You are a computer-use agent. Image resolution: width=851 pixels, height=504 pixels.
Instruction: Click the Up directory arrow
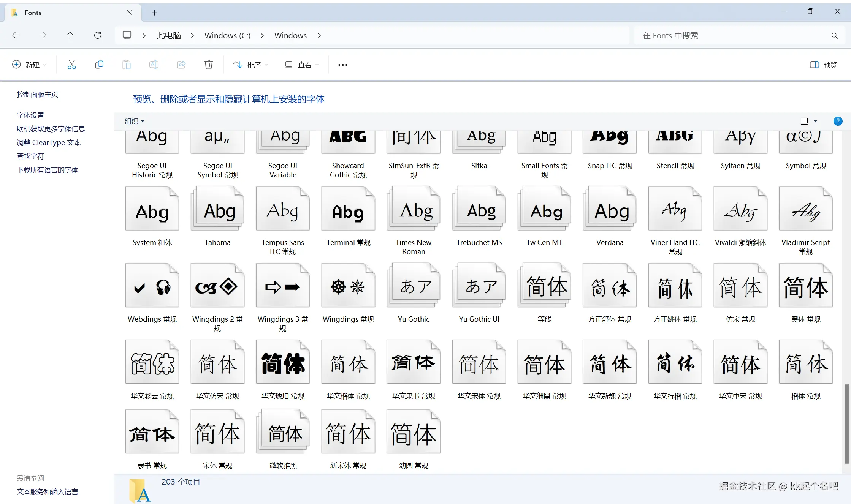(x=70, y=35)
